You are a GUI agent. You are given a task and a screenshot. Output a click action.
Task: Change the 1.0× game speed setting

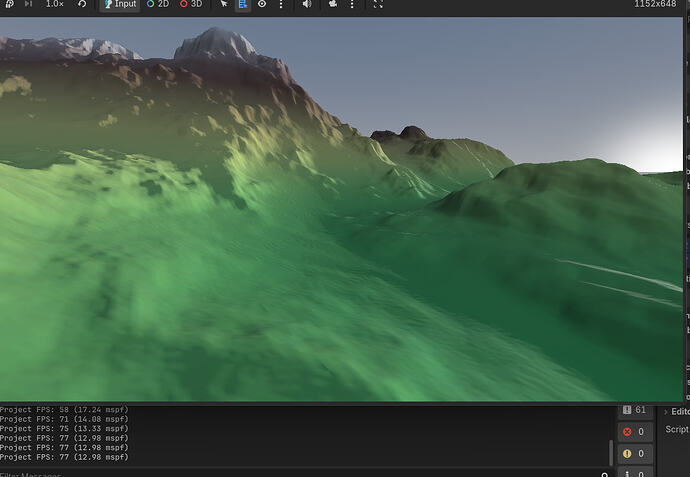tap(55, 4)
